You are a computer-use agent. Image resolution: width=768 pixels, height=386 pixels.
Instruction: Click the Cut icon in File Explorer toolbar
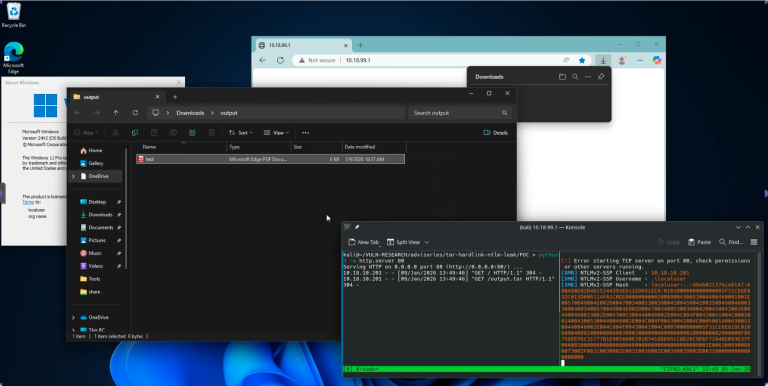coord(116,133)
